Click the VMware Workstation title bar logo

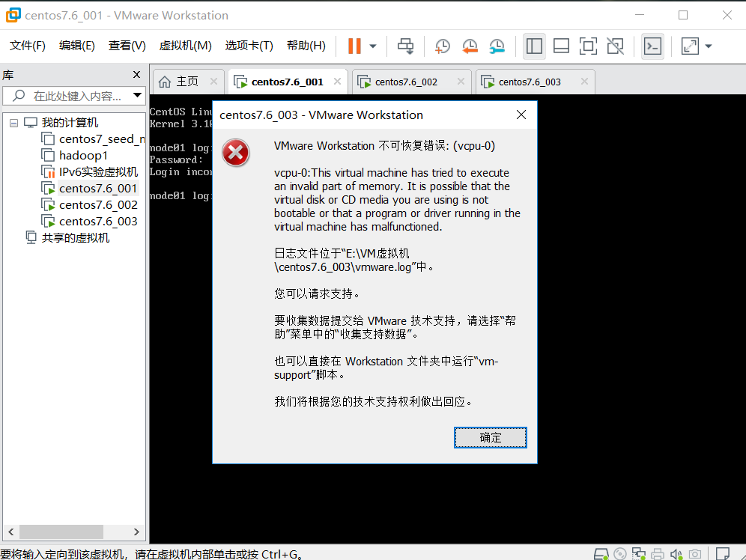tap(13, 15)
